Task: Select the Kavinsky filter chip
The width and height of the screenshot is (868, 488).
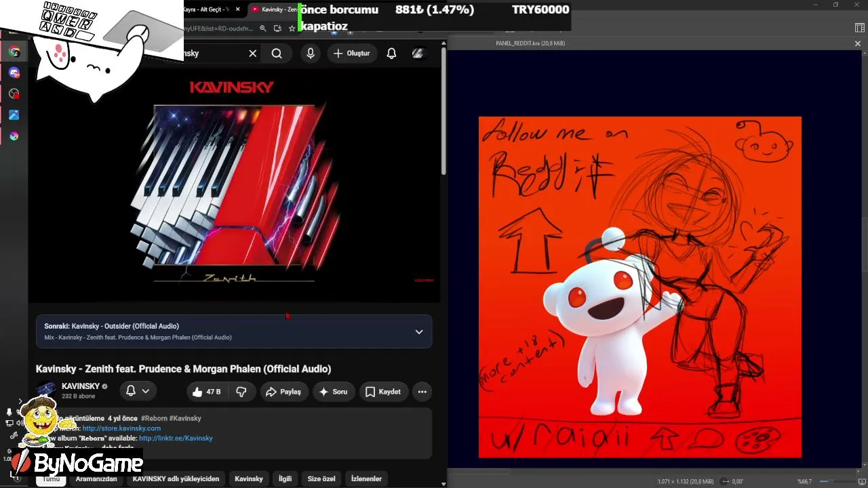Action: coord(249,479)
